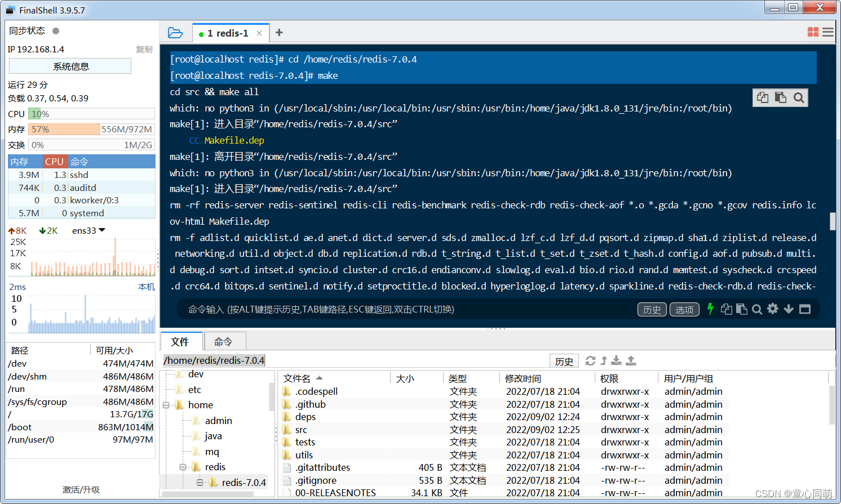Screen dimensions: 841x504
Task: Click 复制 to copy the IP
Action: [144, 49]
